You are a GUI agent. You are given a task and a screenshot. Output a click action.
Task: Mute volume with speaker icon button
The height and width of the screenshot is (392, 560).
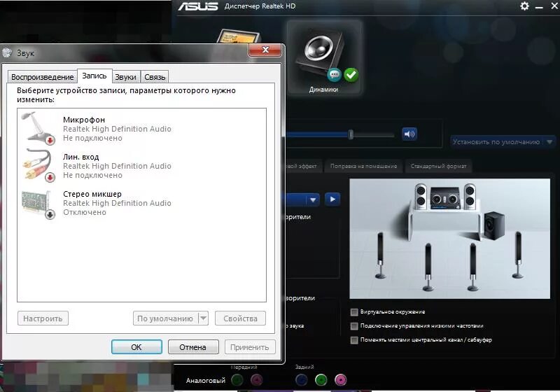tap(409, 134)
